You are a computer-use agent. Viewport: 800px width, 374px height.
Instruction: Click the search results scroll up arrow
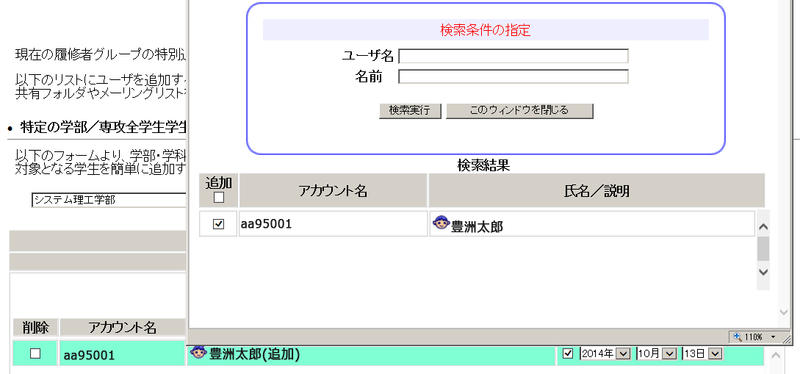pos(763,227)
